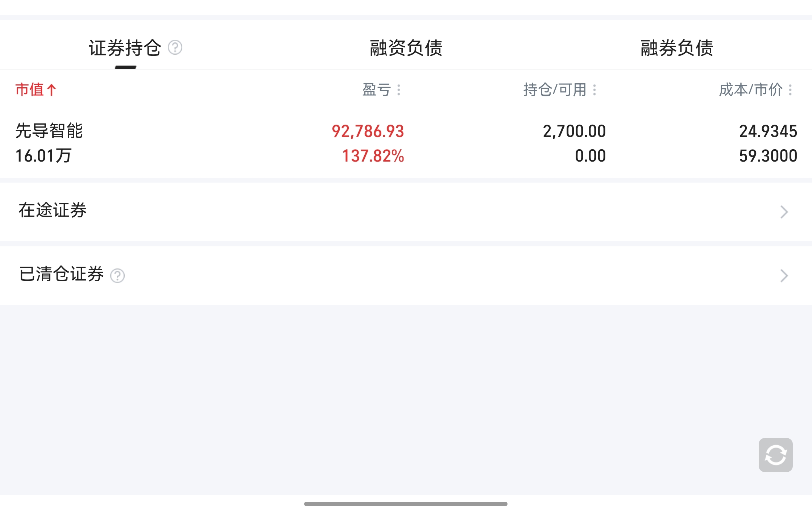Tap the red sort arrow next to 市值
This screenshot has height=513, width=812.
51,90
